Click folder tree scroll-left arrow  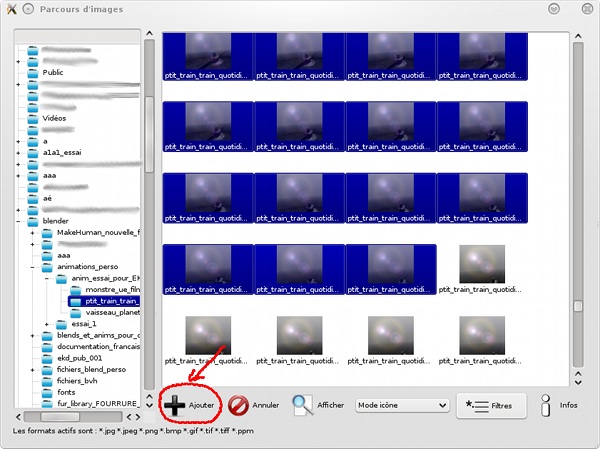18,416
